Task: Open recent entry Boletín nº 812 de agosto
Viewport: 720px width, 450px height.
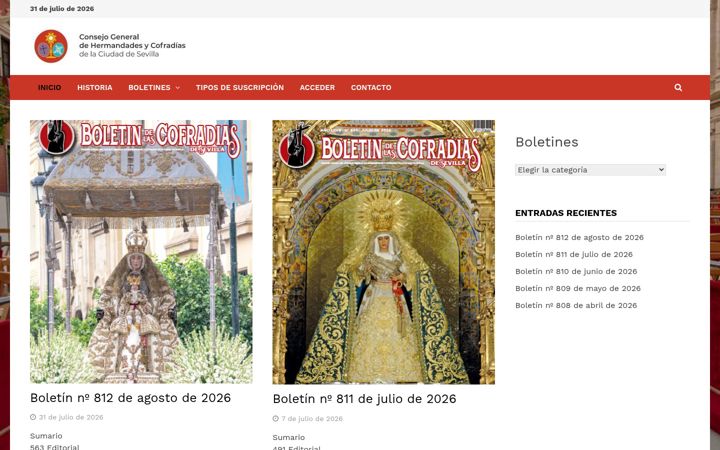Action: [x=579, y=237]
